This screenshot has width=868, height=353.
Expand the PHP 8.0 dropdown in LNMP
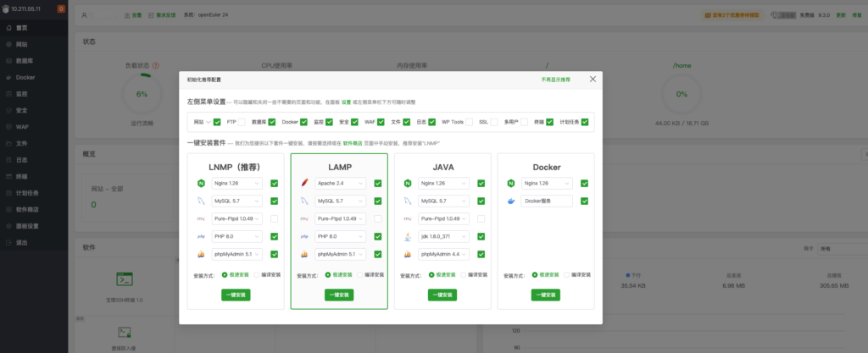tap(238, 236)
